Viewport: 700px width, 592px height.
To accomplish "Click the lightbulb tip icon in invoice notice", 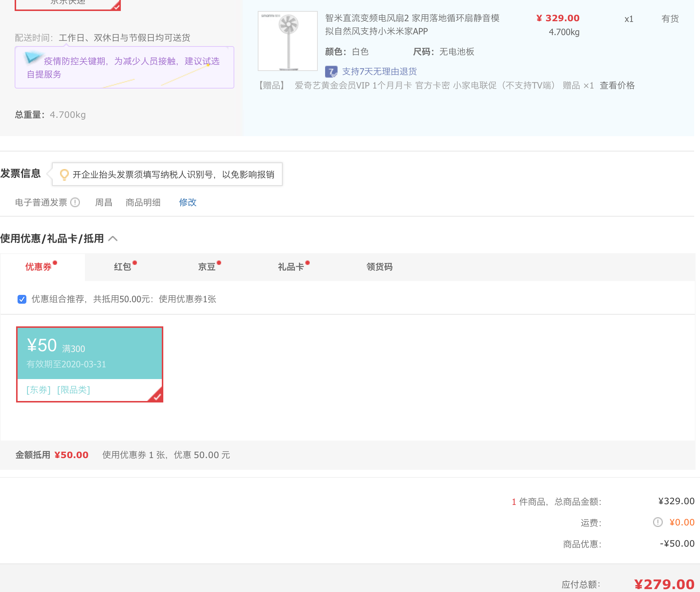I will tap(64, 175).
